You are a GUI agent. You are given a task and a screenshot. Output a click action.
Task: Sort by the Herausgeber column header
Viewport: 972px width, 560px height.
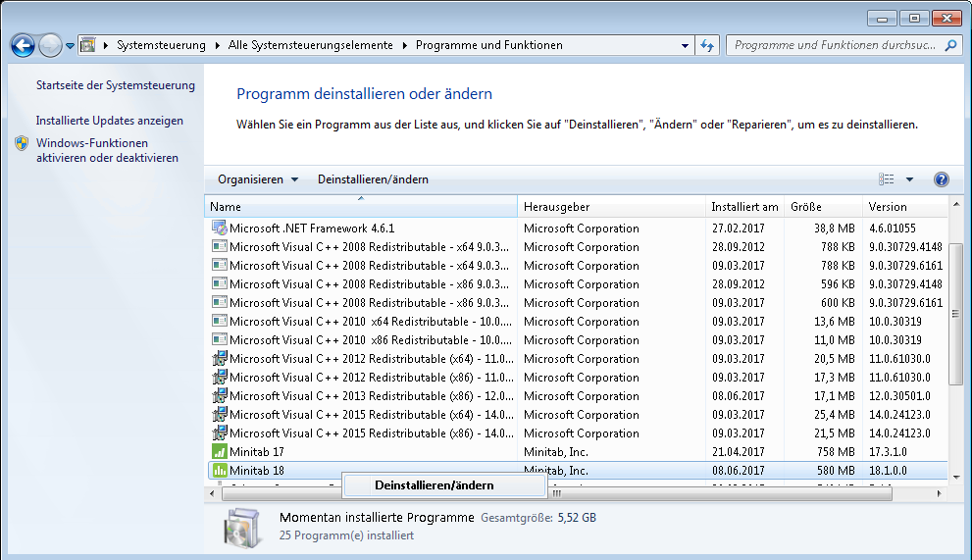(x=611, y=207)
